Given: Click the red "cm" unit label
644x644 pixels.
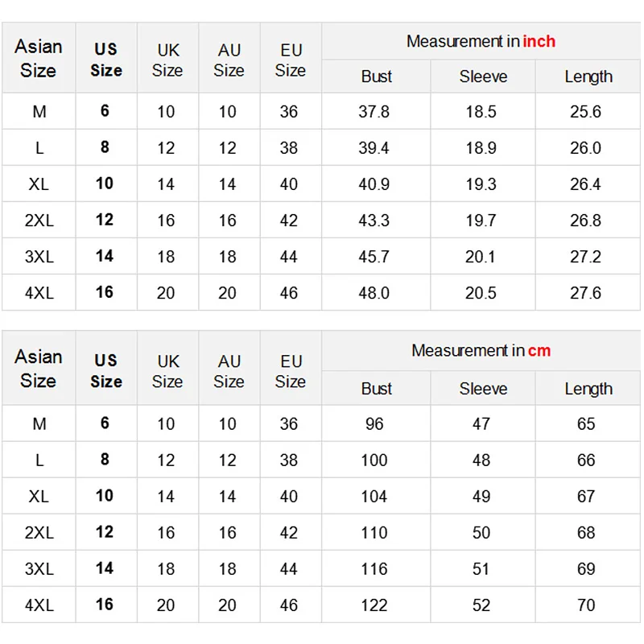Looking at the screenshot, I should tap(539, 351).
